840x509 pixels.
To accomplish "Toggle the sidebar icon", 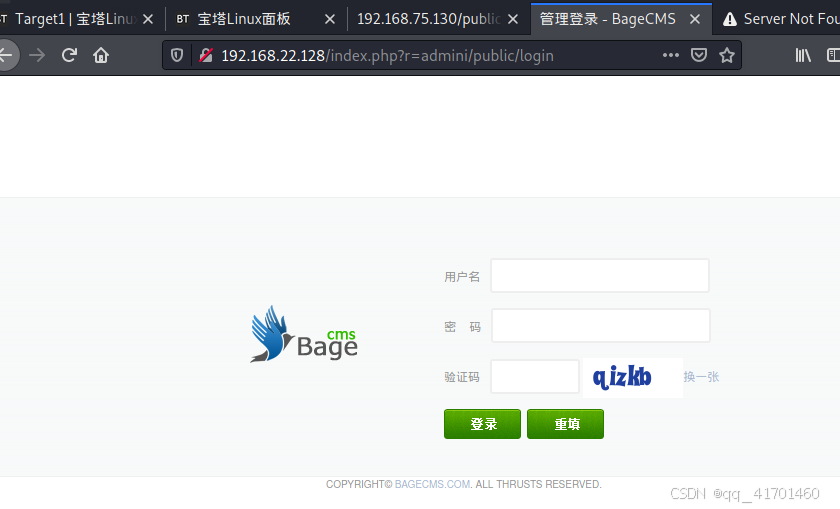I will pos(834,55).
